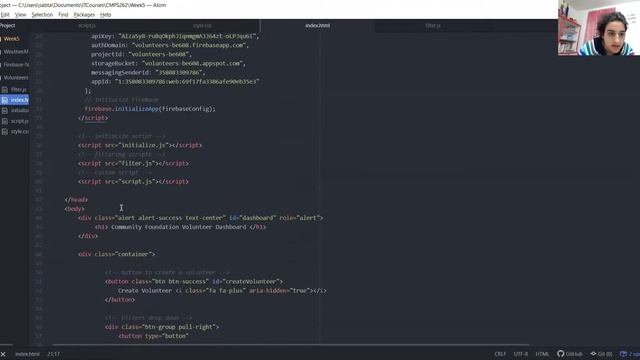This screenshot has height=360, width=640.
Task: Change the UTF-8 encoding selector
Action: click(x=521, y=354)
